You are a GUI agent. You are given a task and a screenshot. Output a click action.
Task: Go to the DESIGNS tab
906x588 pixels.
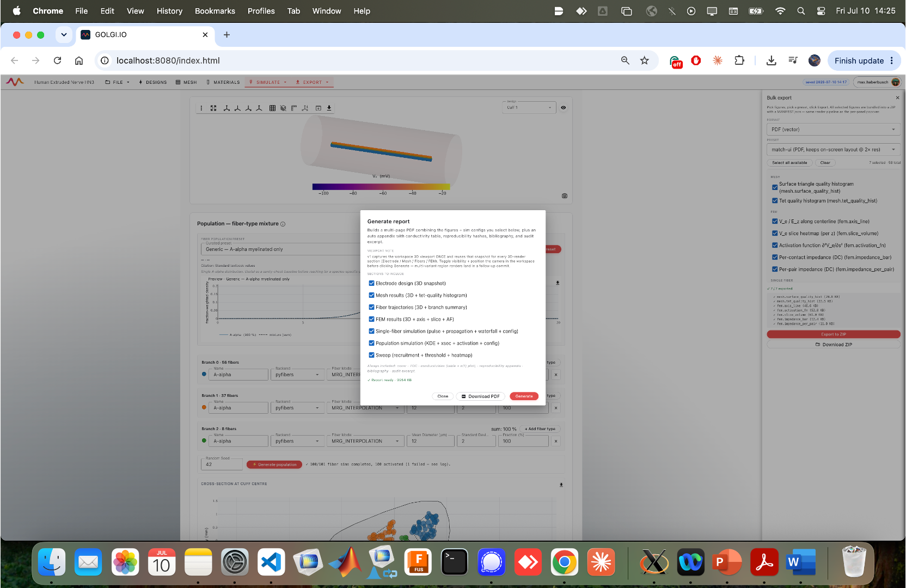[153, 82]
